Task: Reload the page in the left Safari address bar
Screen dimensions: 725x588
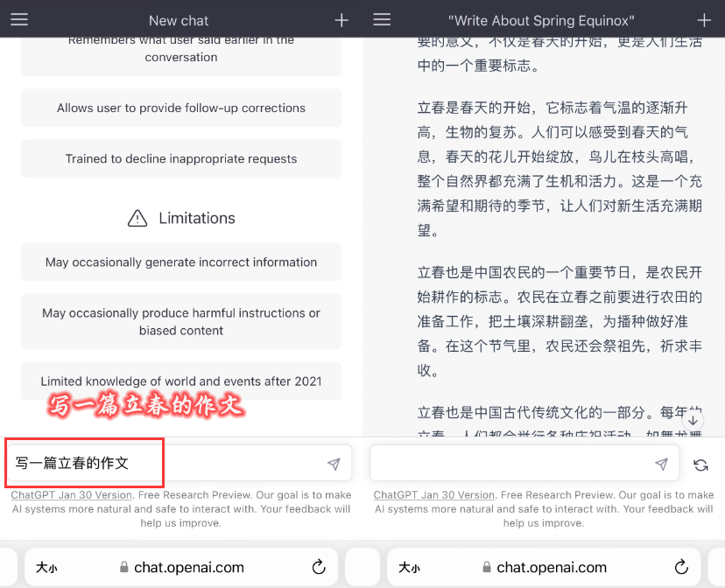Action: [320, 567]
